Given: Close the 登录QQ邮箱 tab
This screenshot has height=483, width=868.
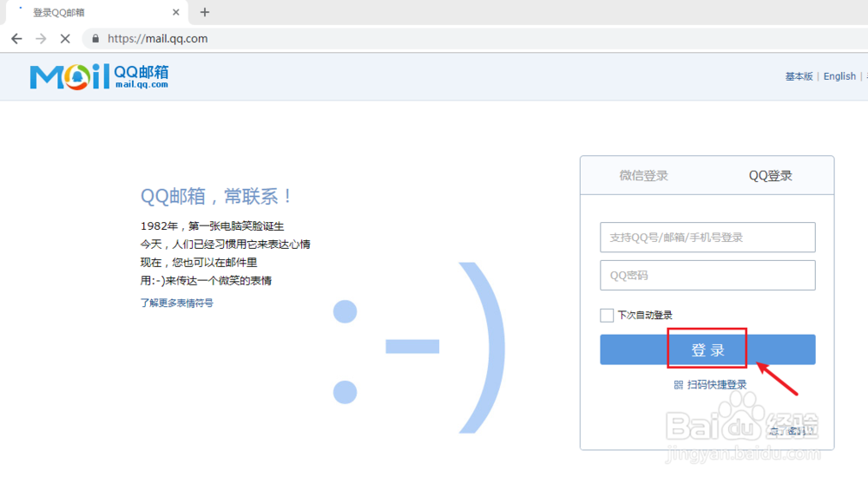Looking at the screenshot, I should (x=176, y=12).
